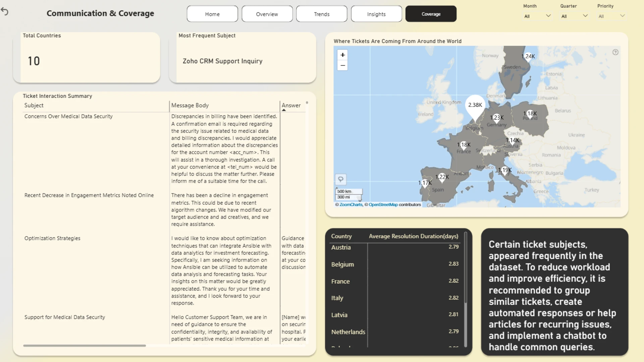The image size is (644, 362).
Task: Select the 1.22K Spain map marker
Action: (442, 177)
